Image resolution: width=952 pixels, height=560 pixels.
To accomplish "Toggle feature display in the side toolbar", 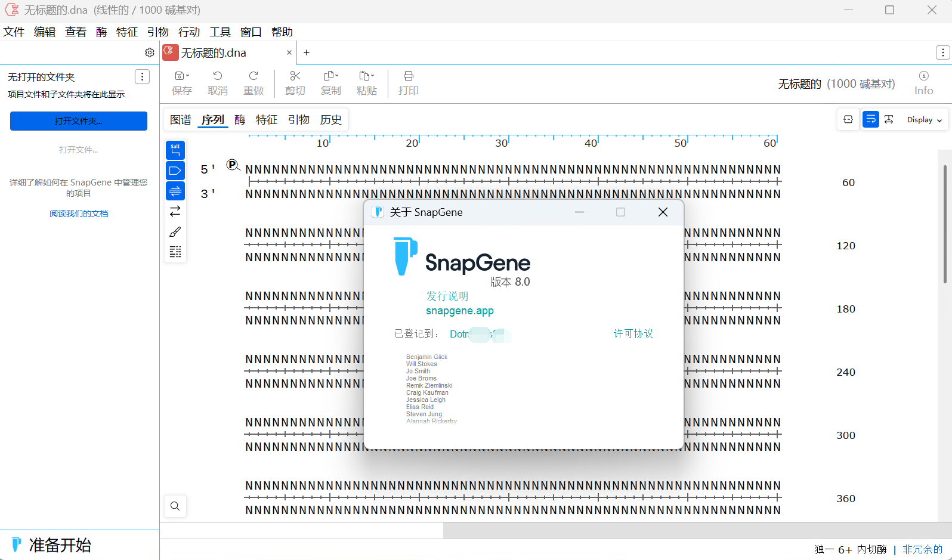I will pyautogui.click(x=175, y=171).
